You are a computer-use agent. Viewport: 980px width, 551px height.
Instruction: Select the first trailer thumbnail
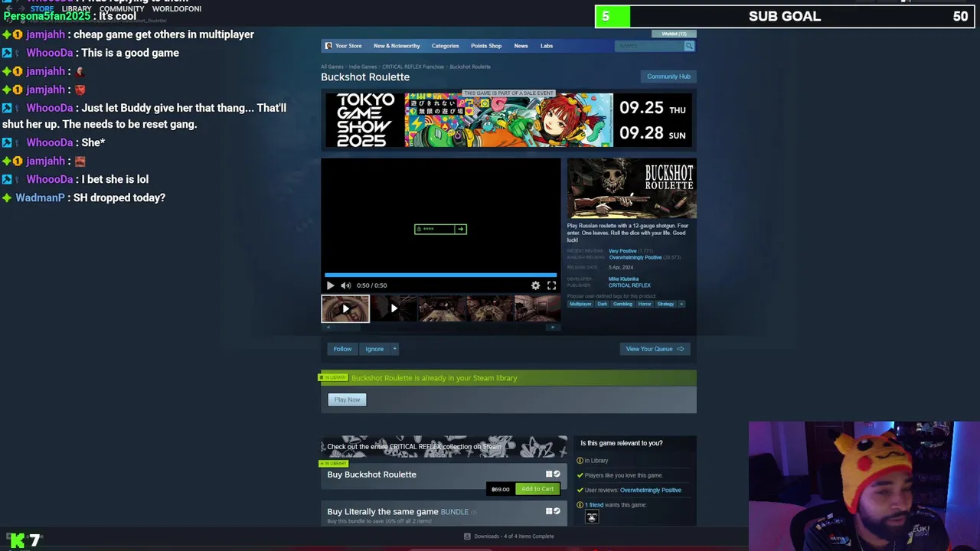pyautogui.click(x=345, y=308)
